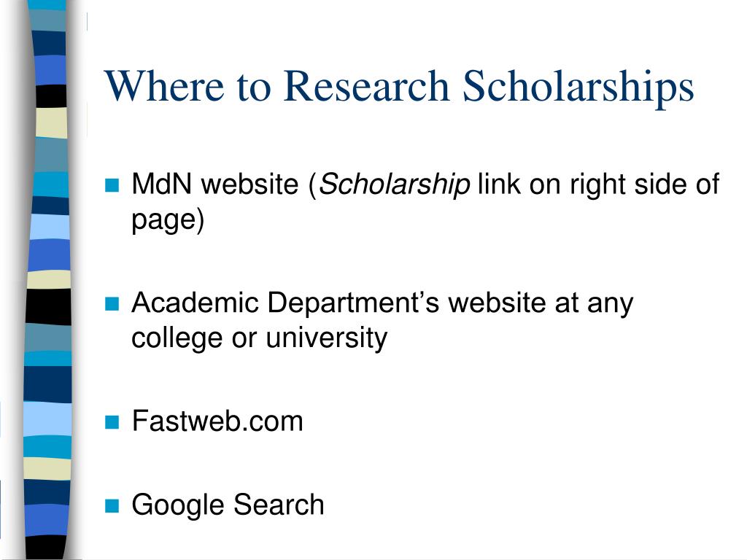Click the large black block in the ribbon beside 'Academic'
Image resolution: width=747 pixels, height=560 pixels.
pos(49,307)
